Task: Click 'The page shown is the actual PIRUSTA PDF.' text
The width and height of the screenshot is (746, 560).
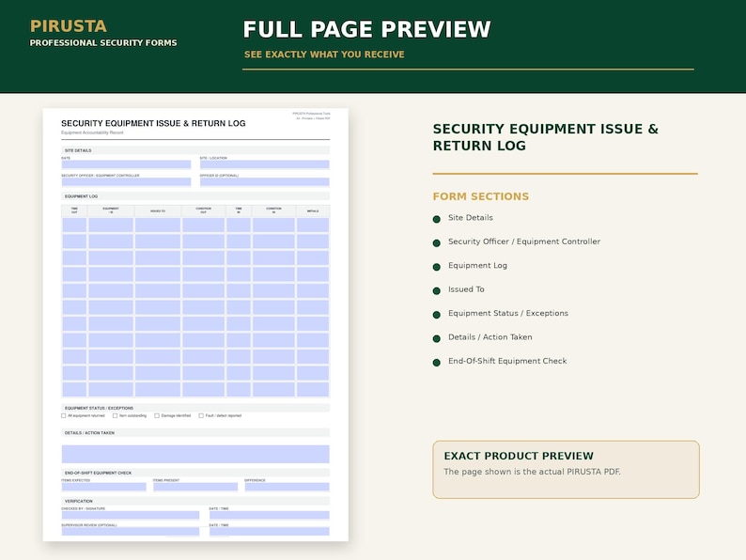Action: [532, 472]
